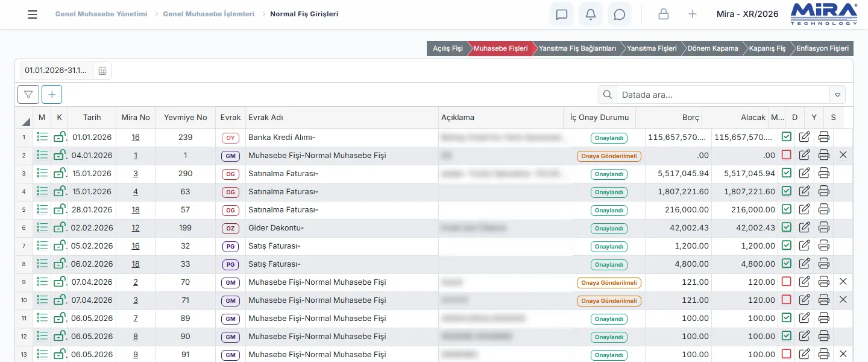
Task: Toggle the D checkbox for Yevmiye No 89
Action: 786,318
